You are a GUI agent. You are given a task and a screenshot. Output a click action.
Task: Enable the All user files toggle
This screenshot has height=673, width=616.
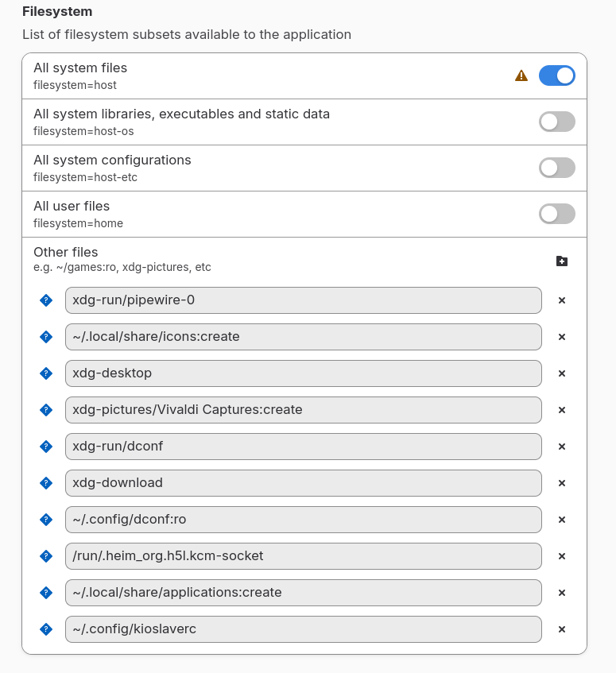556,214
